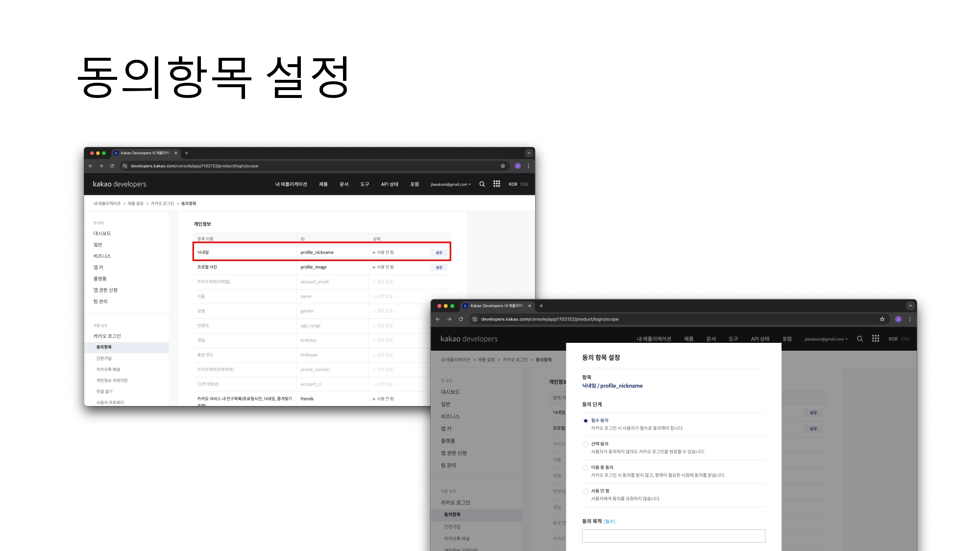Click back arrow in back browser window

click(x=91, y=166)
